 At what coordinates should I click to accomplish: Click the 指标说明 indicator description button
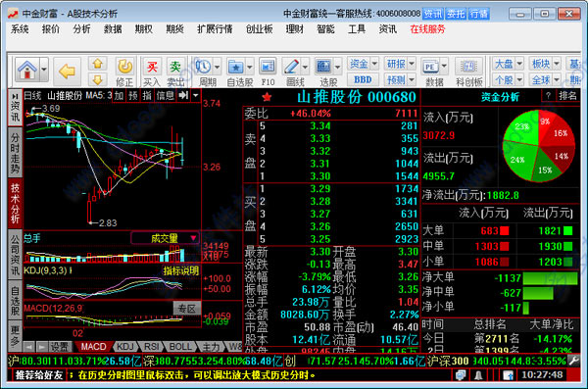tap(180, 270)
